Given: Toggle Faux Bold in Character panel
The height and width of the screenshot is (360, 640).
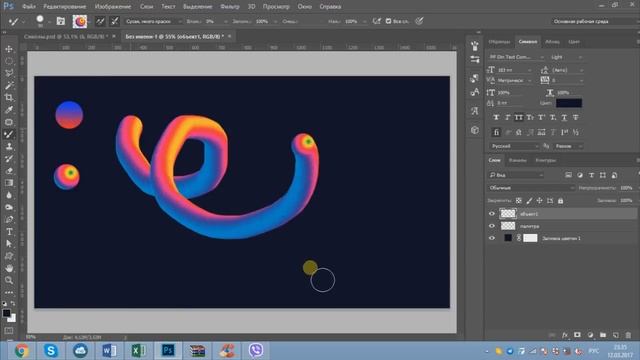Looking at the screenshot, I should [496, 118].
